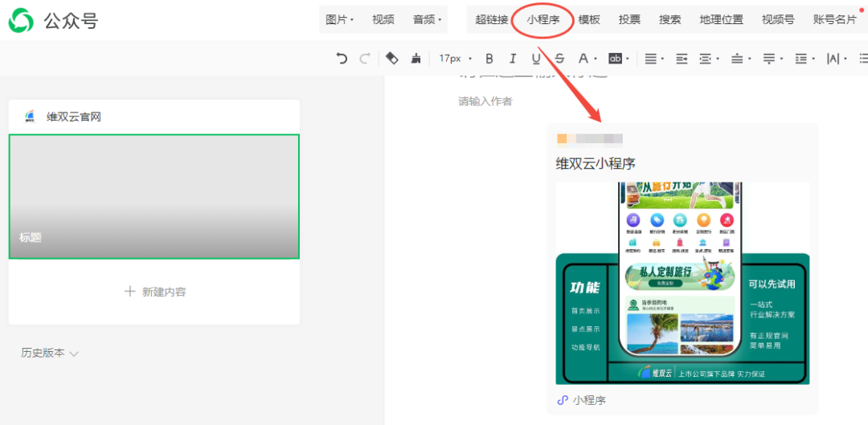
Task: Click the 模板 menu item
Action: coord(589,20)
